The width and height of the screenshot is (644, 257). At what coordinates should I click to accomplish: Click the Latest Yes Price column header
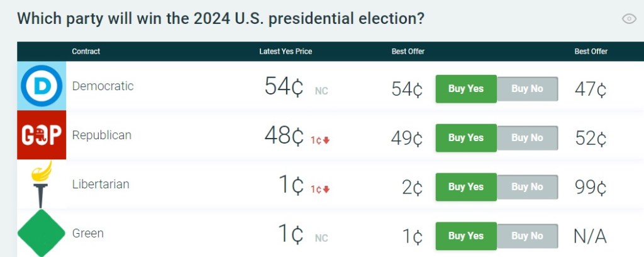286,52
